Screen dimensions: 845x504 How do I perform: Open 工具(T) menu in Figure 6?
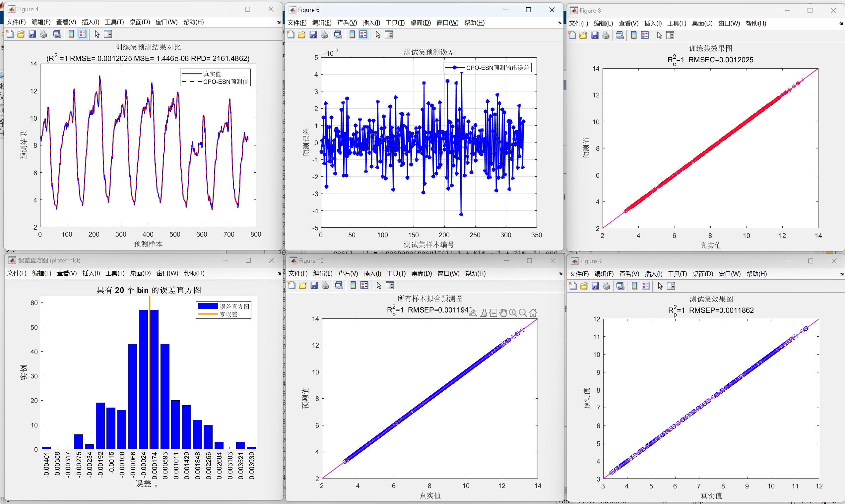tap(395, 23)
